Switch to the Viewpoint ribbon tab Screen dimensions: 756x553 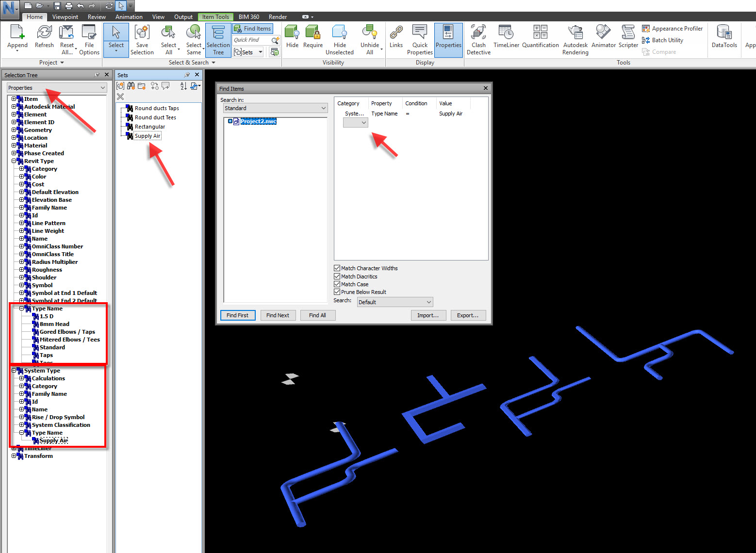(65, 16)
